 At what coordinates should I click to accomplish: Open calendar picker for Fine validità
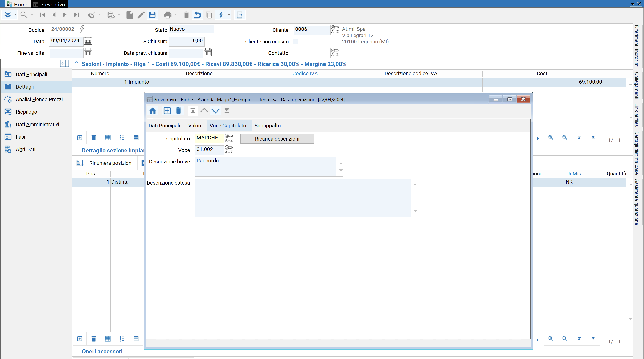[88, 52]
